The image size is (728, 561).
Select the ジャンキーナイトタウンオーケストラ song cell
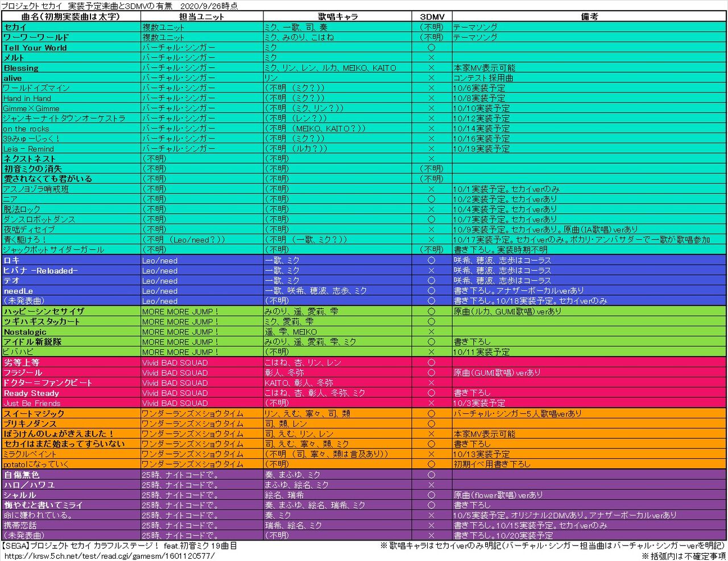click(x=71, y=118)
